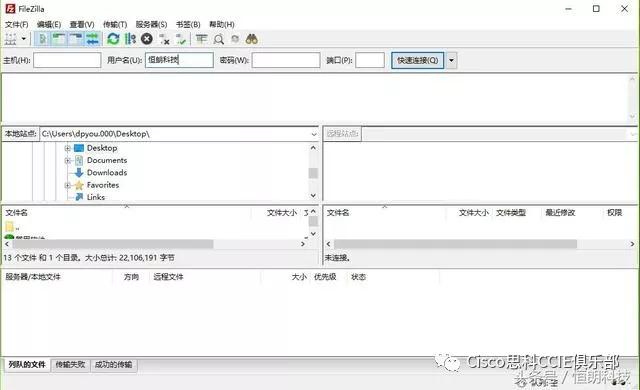Click the reconnect to server icon

pyautogui.click(x=181, y=39)
